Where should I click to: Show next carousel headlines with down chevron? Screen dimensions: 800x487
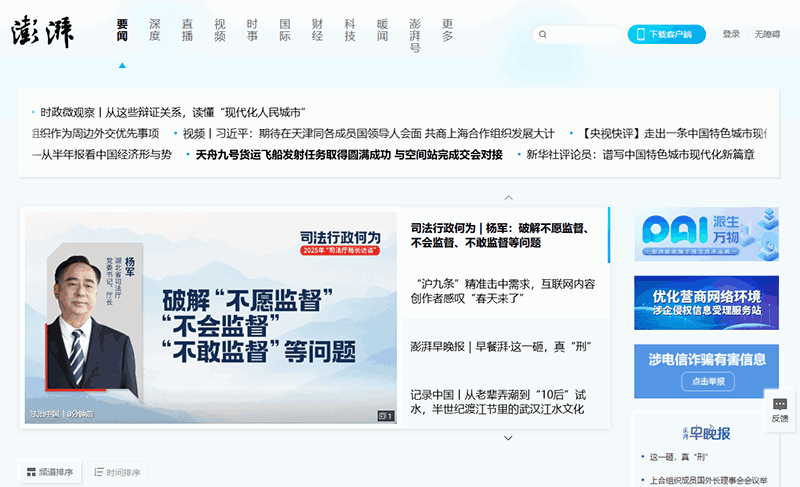(x=508, y=438)
